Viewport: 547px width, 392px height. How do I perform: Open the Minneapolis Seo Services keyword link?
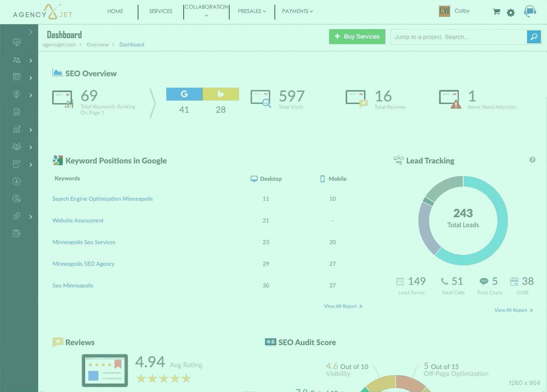click(84, 242)
